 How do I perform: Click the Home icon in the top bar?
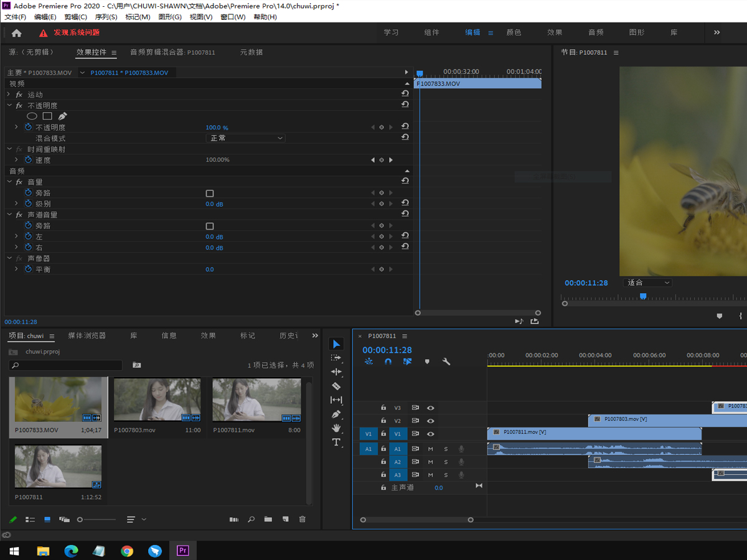[x=17, y=33]
